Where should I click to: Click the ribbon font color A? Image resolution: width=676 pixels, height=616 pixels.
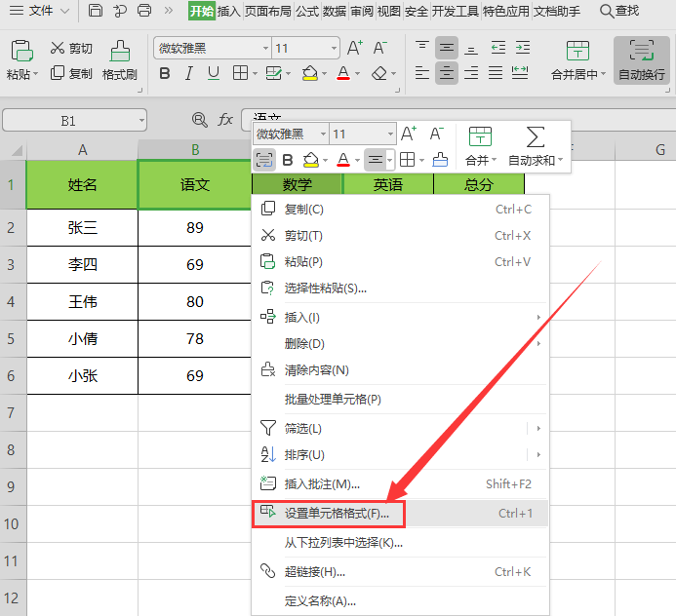(343, 74)
